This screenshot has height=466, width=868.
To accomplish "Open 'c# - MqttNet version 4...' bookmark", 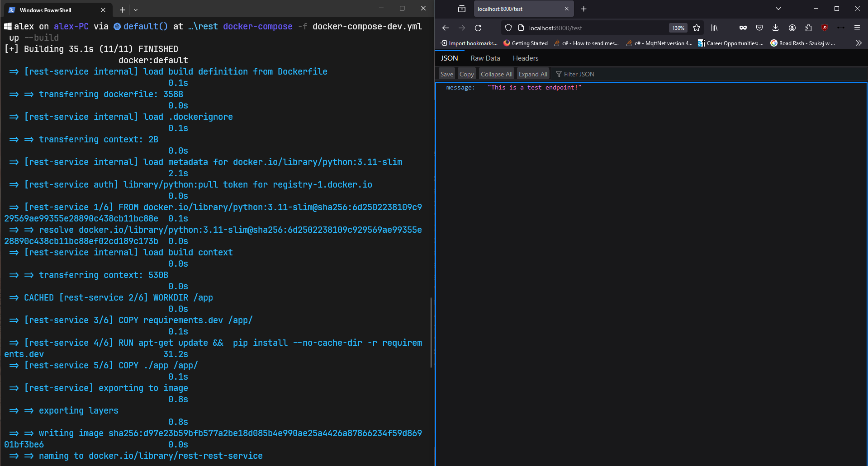I will pos(659,43).
